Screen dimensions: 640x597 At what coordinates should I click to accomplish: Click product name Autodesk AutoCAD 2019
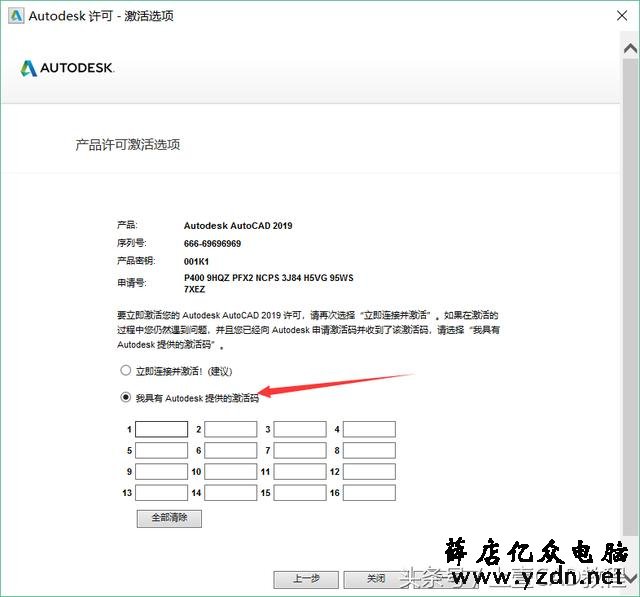[x=238, y=226]
